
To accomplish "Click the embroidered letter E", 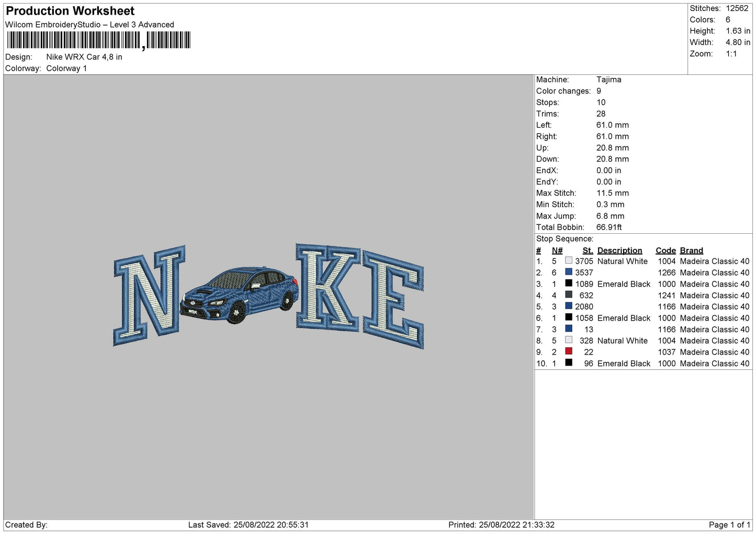I will click(x=393, y=300).
